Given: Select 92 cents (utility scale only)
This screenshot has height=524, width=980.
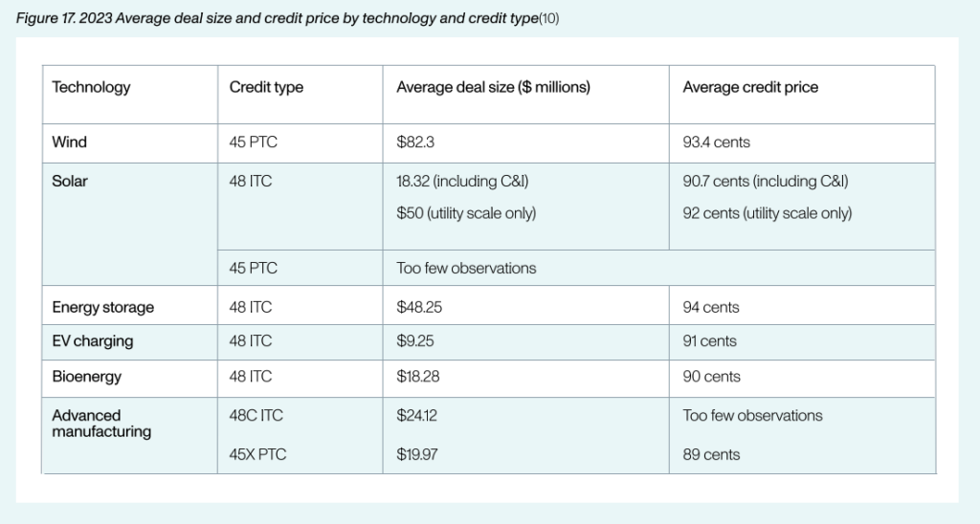Looking at the screenshot, I should coord(767,213).
